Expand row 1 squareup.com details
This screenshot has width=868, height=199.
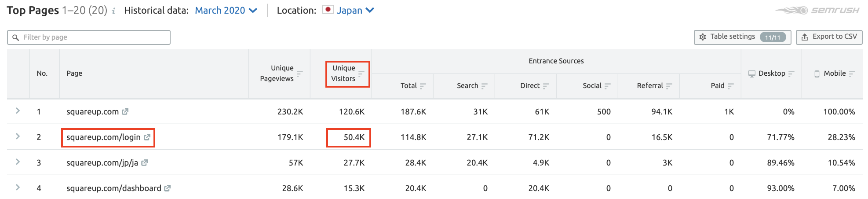pyautogui.click(x=18, y=111)
